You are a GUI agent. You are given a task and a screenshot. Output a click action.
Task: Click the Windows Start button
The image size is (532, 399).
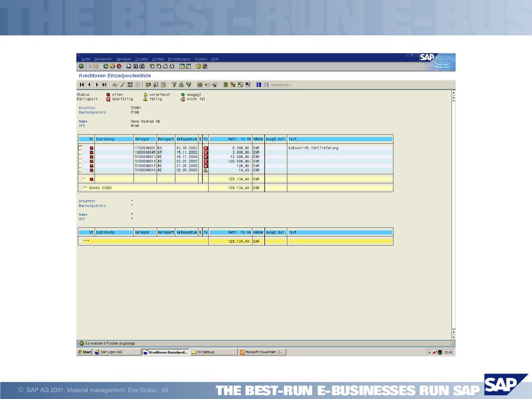point(85,352)
